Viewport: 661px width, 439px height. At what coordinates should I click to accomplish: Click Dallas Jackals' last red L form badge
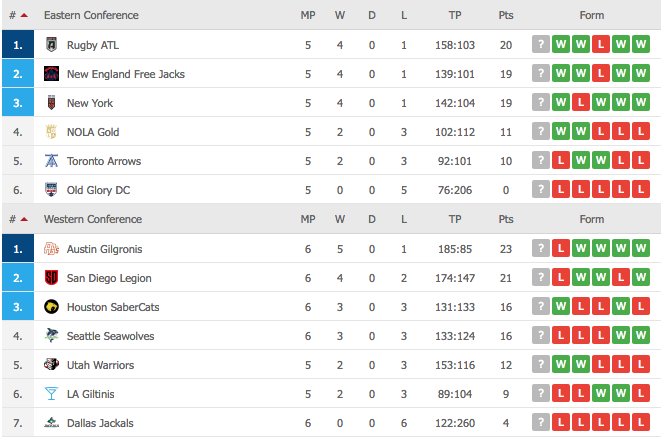pyautogui.click(x=641, y=423)
